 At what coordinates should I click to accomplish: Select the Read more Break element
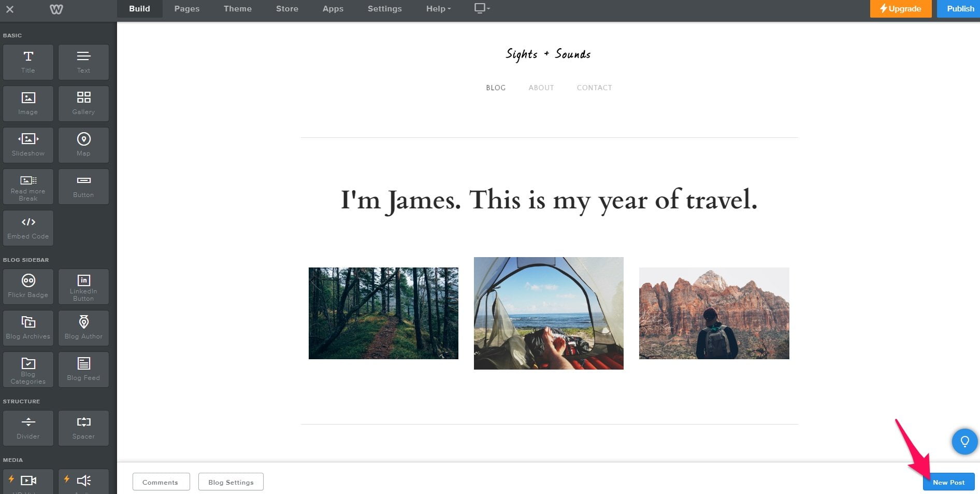28,187
